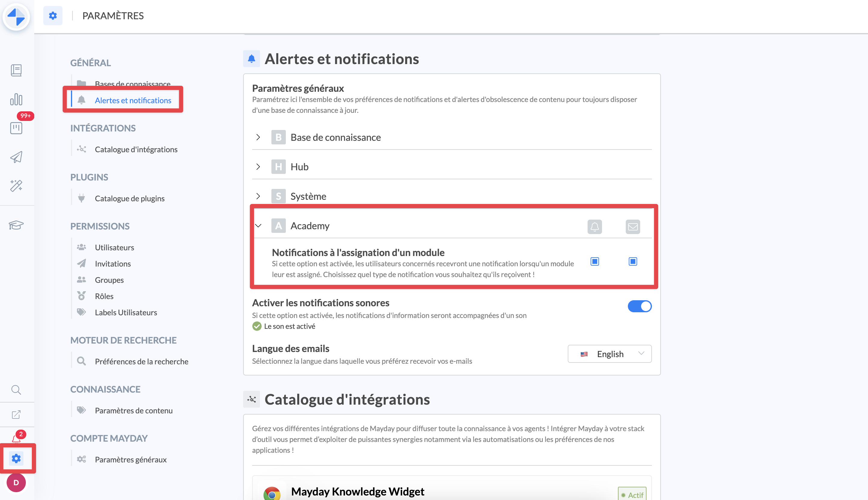Open the Utilisateurs permissions page
868x500 pixels.
tap(114, 248)
